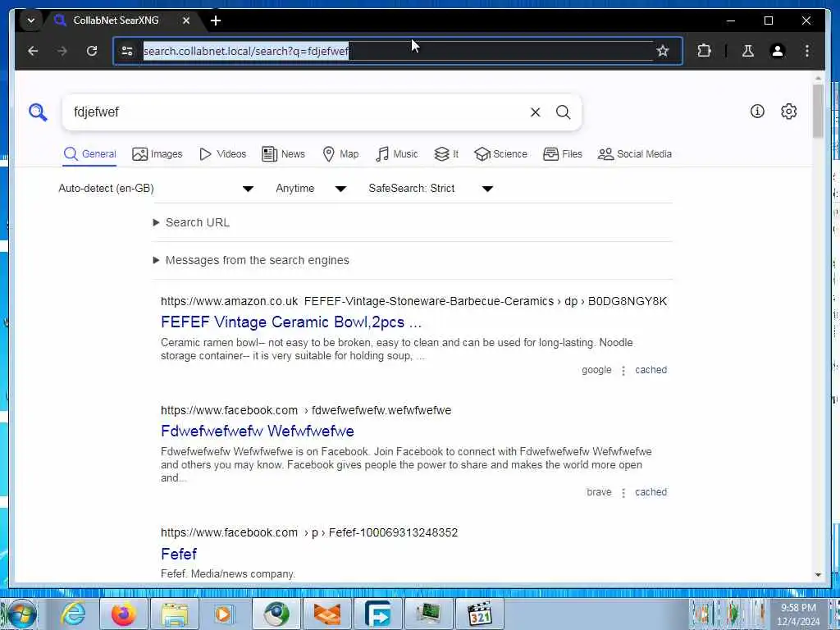Viewport: 840px width, 630px height.
Task: Open the Anytime time range dropdown
Action: (x=311, y=189)
